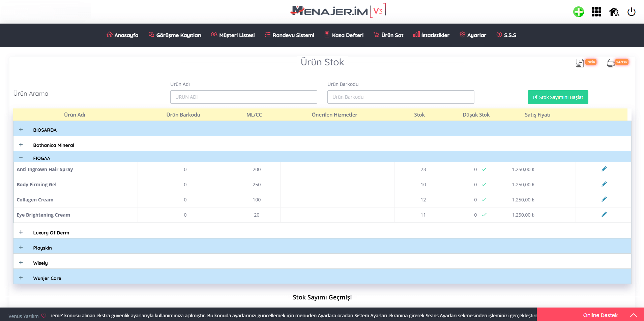Click the Ürün Adı search field
This screenshot has width=644, height=321.
coord(243,97)
